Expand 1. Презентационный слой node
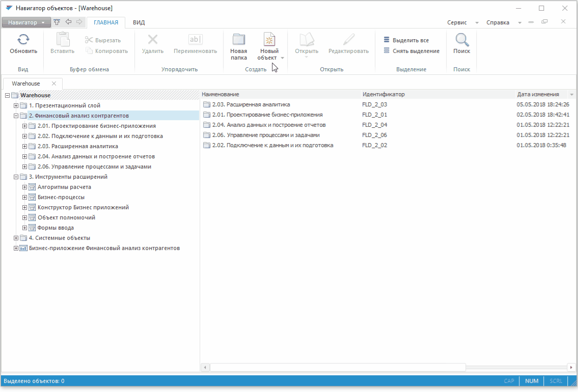Screen dimensions: 578x392 click(16, 106)
